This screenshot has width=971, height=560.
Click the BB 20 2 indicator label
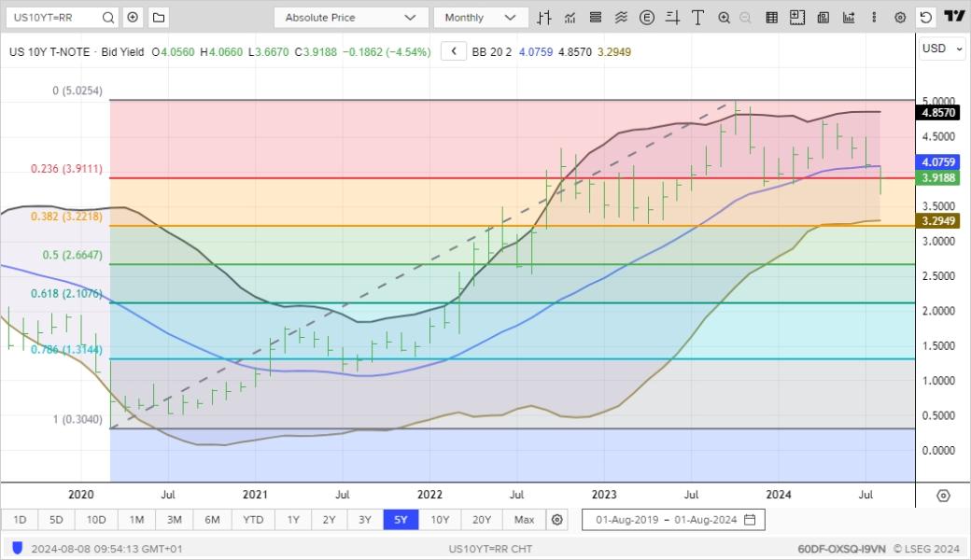pyautogui.click(x=492, y=52)
